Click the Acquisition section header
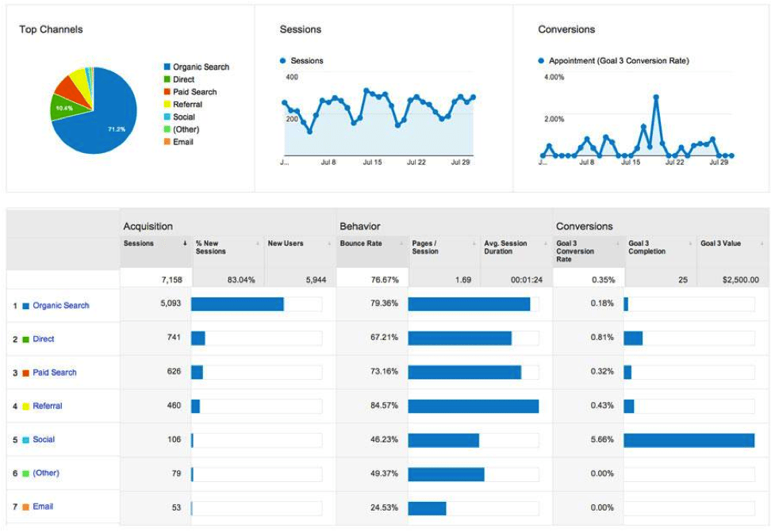The height and width of the screenshot is (532, 775). (148, 226)
